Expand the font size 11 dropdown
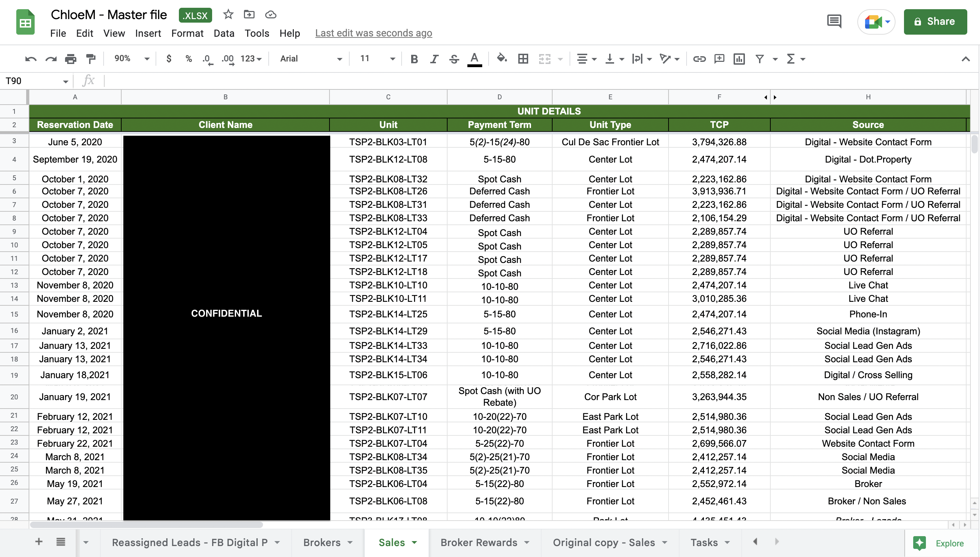This screenshot has height=557, width=980. coord(377,59)
